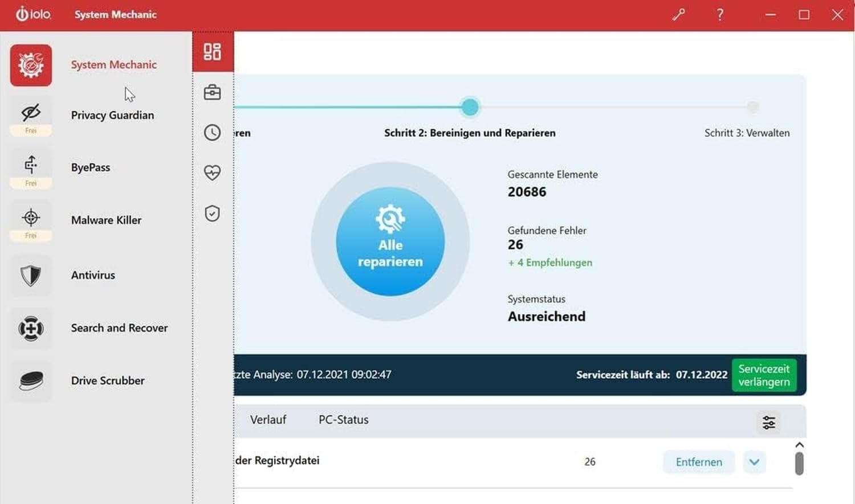Open the + 4 Empfehlungen link
Screen dimensions: 855x504
click(x=550, y=263)
